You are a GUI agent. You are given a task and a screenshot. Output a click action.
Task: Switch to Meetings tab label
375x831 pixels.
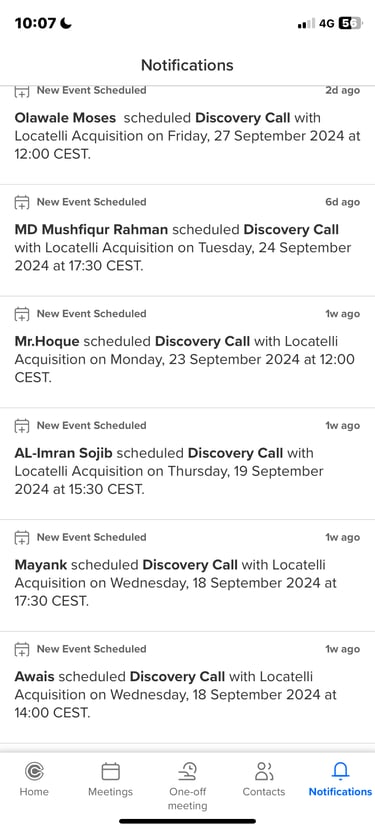(x=110, y=792)
